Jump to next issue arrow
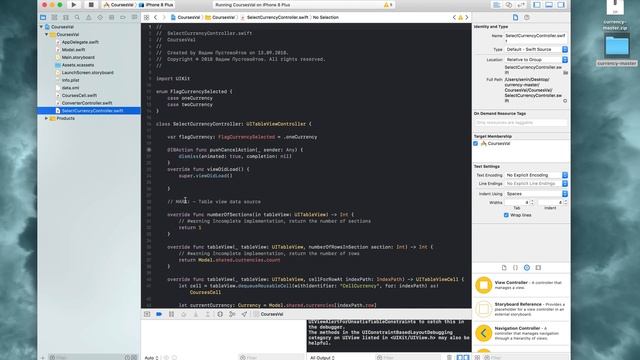 pyautogui.click(x=467, y=18)
